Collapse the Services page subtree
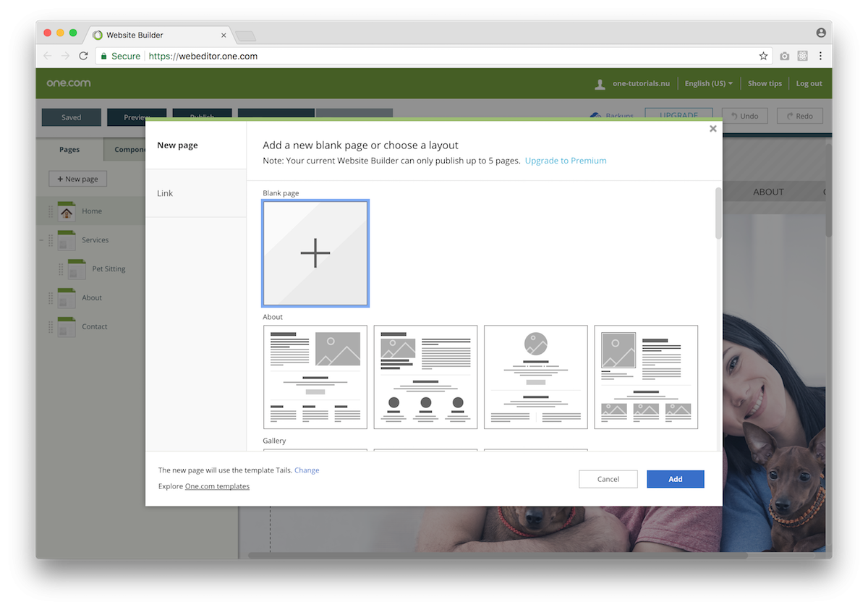Viewport: 868px width, 610px height. click(x=41, y=240)
